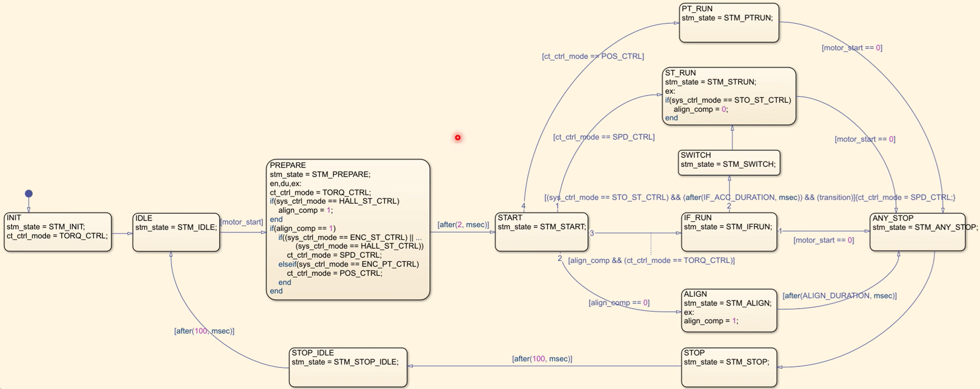Select the INIT state box
The width and height of the screenshot is (980, 389).
tap(58, 232)
